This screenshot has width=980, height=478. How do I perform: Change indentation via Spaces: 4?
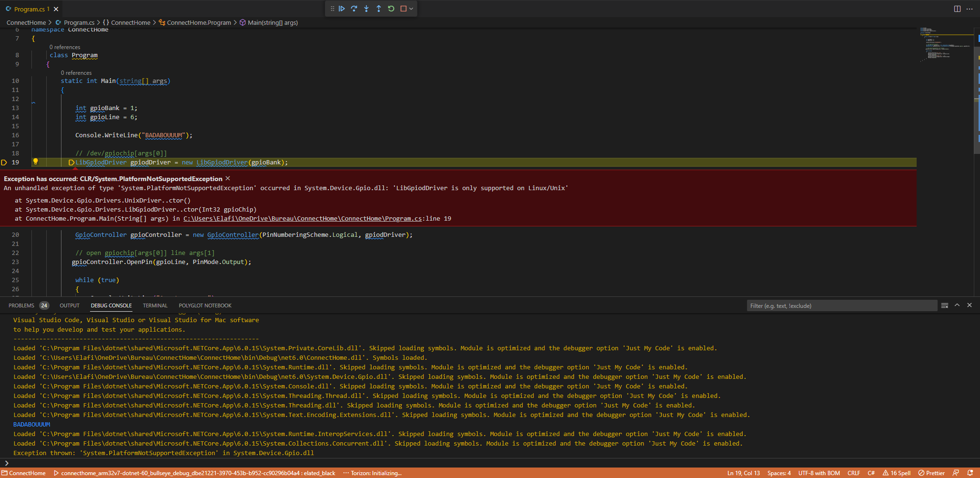click(779, 473)
